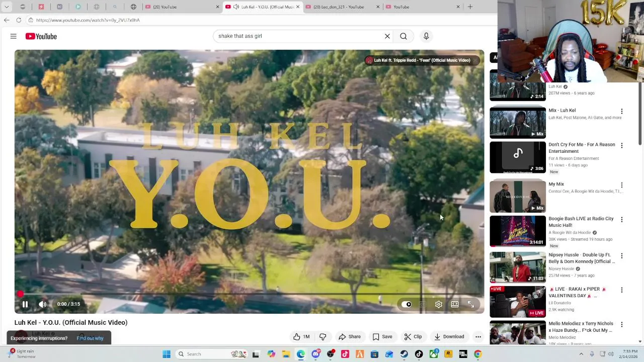Open Steam from taskbar
Viewport: 644px width, 362px height.
tap(404, 354)
